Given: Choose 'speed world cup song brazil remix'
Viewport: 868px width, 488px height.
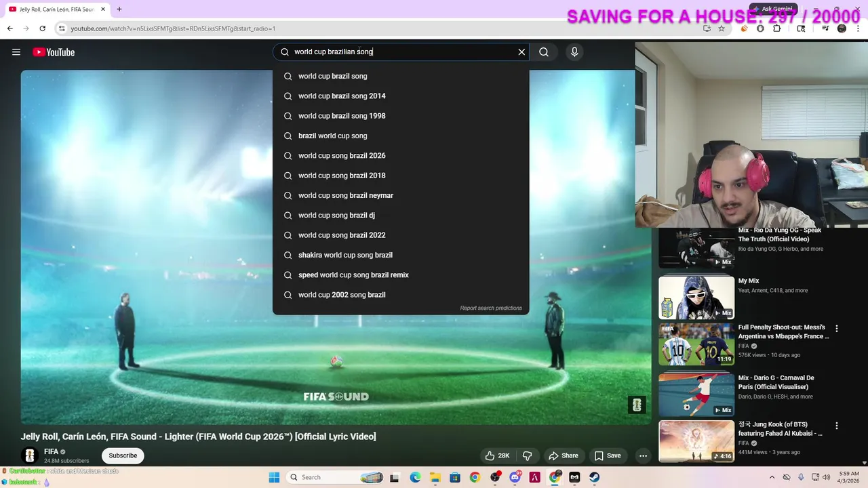Looking at the screenshot, I should pyautogui.click(x=401, y=275).
